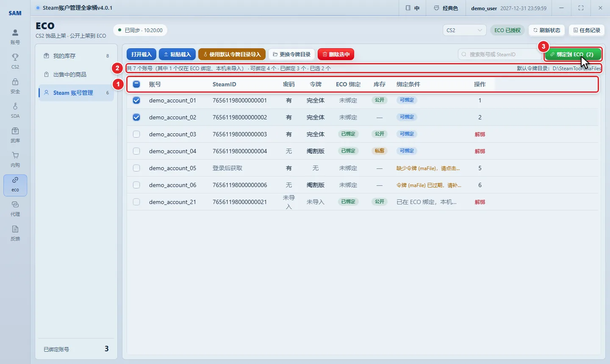This screenshot has width=610, height=364.
Task: Click red 删除选中 button
Action: point(336,54)
